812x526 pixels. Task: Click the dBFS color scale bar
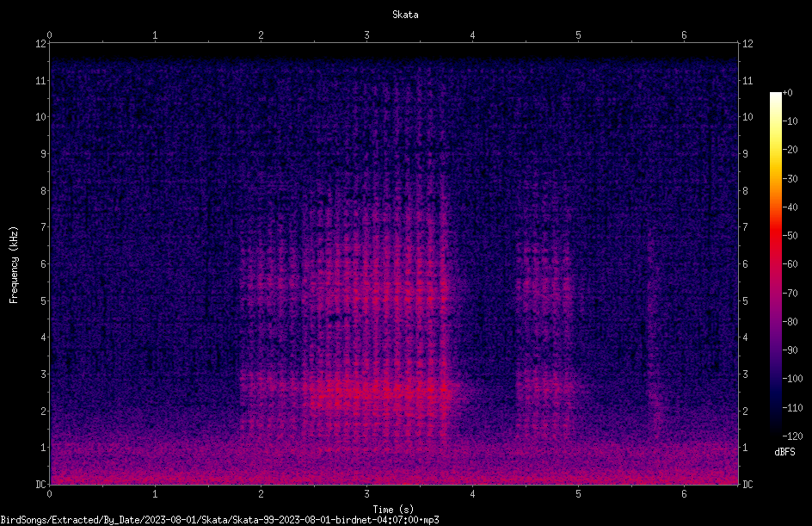tap(775, 263)
